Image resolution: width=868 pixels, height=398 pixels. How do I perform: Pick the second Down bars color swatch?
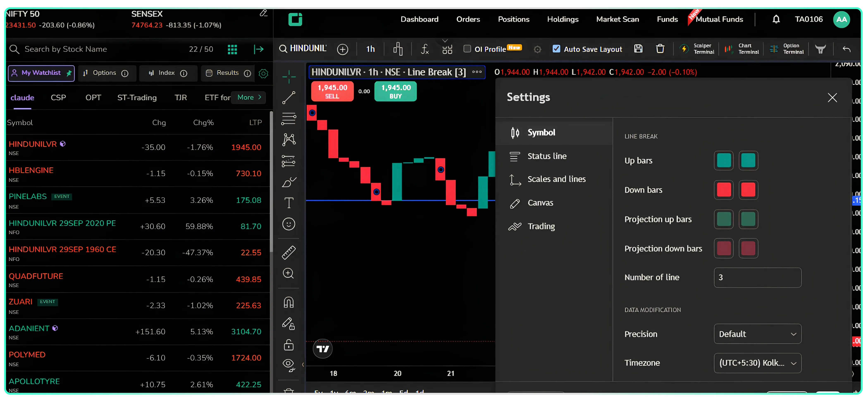tap(748, 190)
